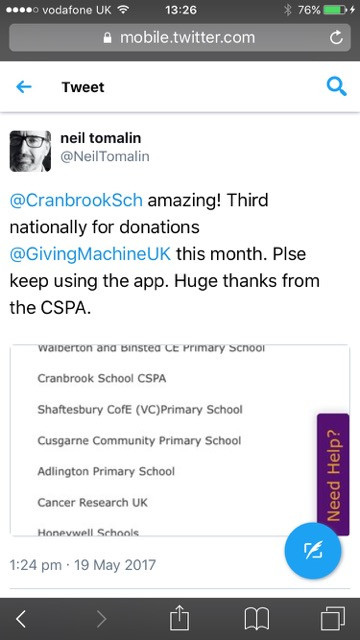Reload page with refresh icon
Viewport: 360px width, 640px height.
pyautogui.click(x=336, y=38)
